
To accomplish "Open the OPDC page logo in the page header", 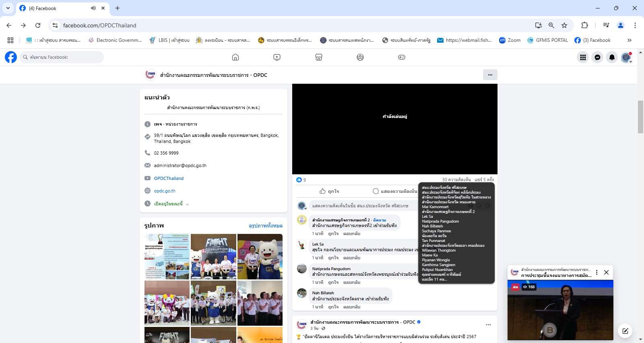I will [150, 74].
